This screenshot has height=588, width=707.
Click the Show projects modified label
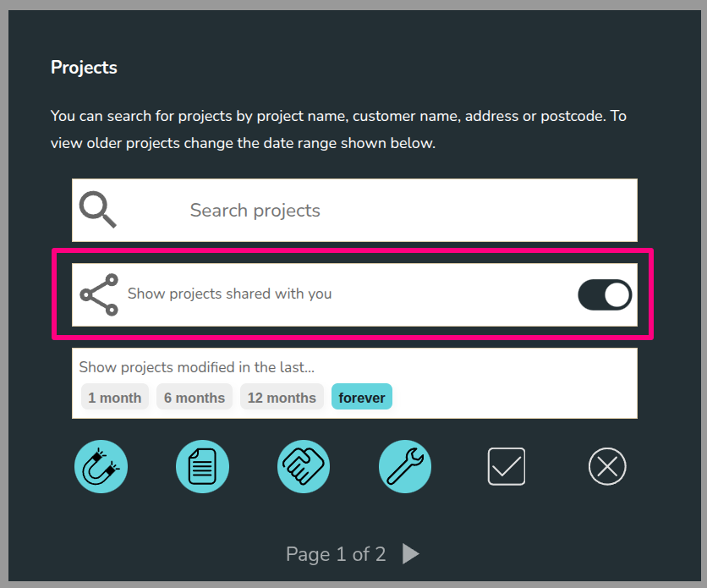coord(196,367)
